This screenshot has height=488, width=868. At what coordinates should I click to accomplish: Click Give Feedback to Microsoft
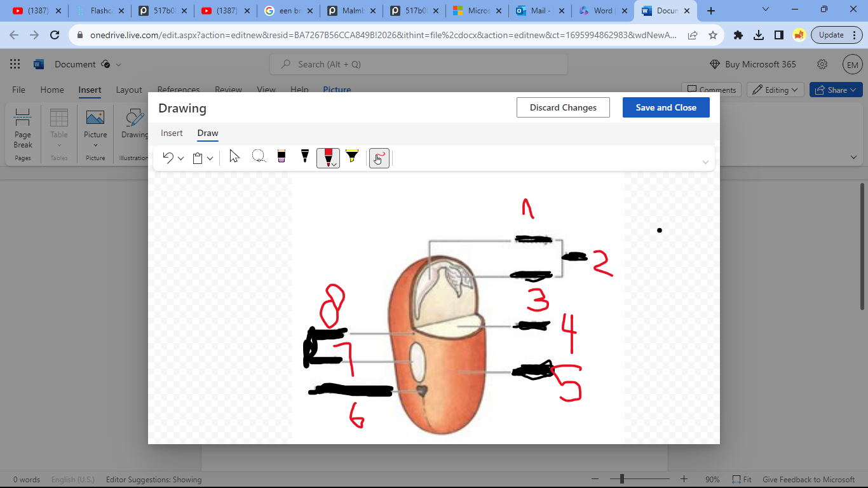[x=809, y=480]
